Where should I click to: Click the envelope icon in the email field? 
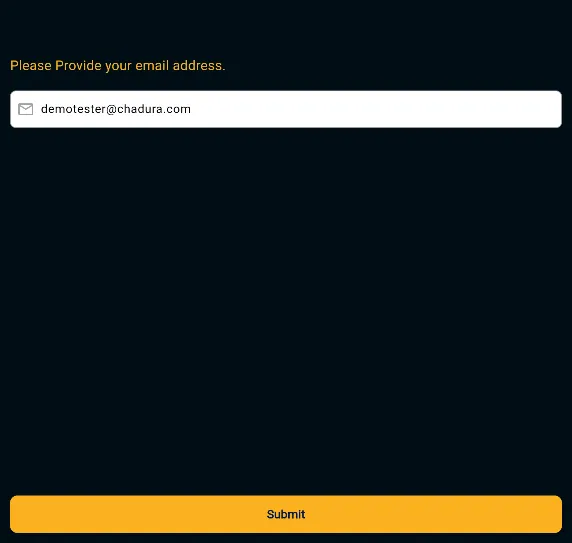[26, 109]
